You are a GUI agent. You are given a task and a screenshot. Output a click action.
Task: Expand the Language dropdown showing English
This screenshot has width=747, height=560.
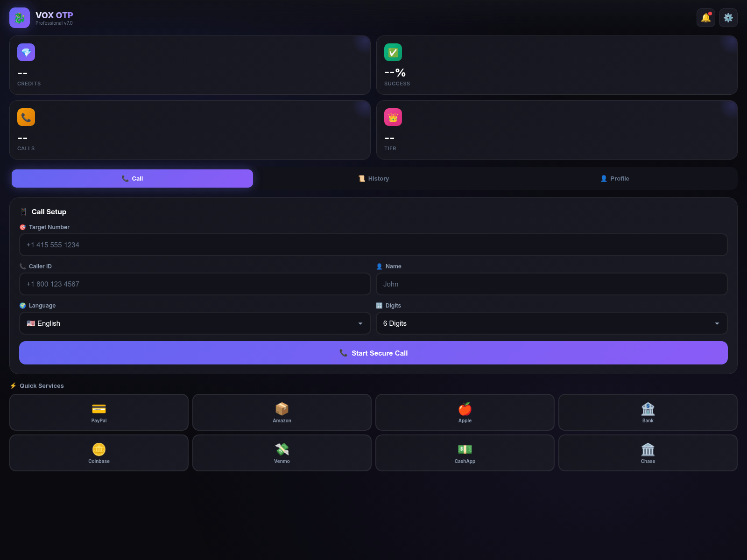coord(195,323)
